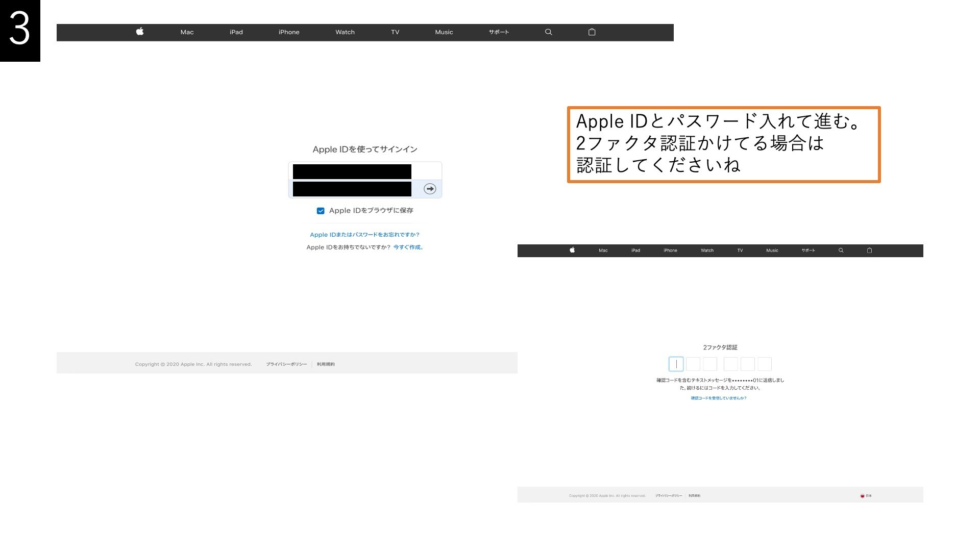Open the shopping bag icon in the sign-in page navbar
The image size is (980, 551).
pos(592,32)
